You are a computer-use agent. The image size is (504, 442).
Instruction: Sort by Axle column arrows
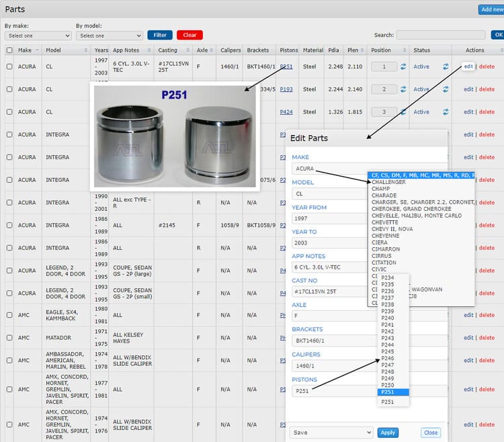(x=212, y=50)
